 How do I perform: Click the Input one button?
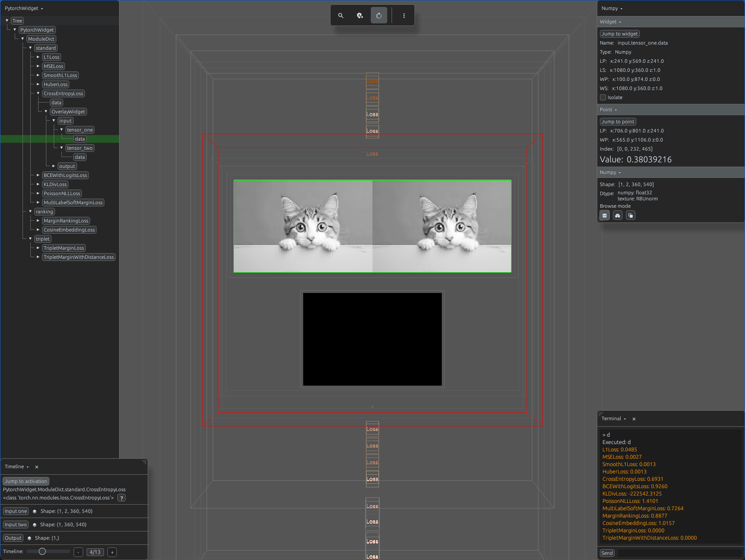[16, 512]
